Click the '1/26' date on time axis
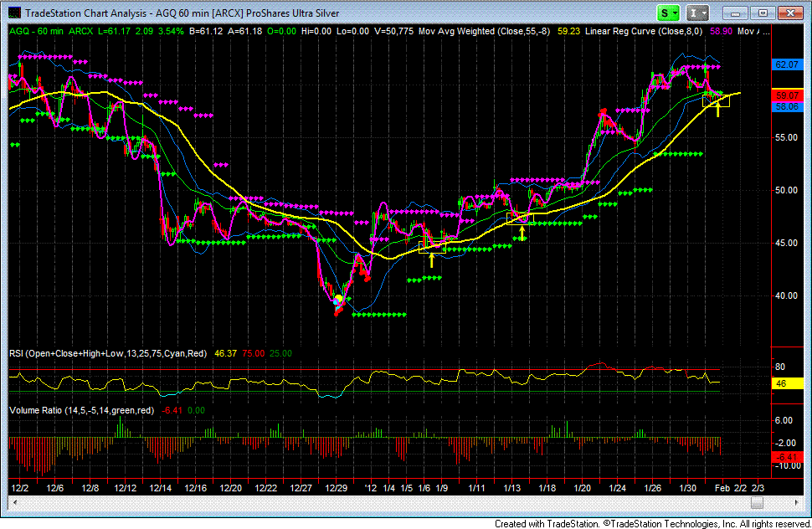The width and height of the screenshot is (812, 529). pos(652,488)
